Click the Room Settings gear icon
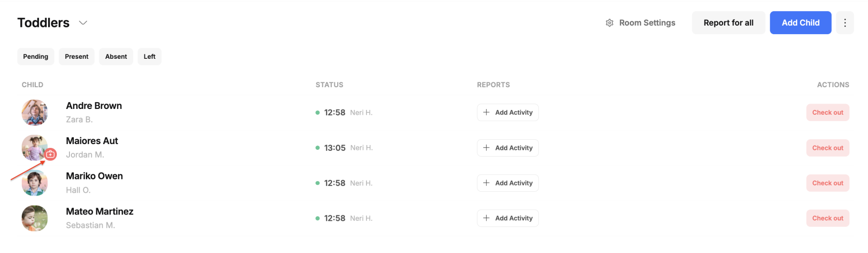Viewport: 868px width, 253px height. [x=610, y=23]
